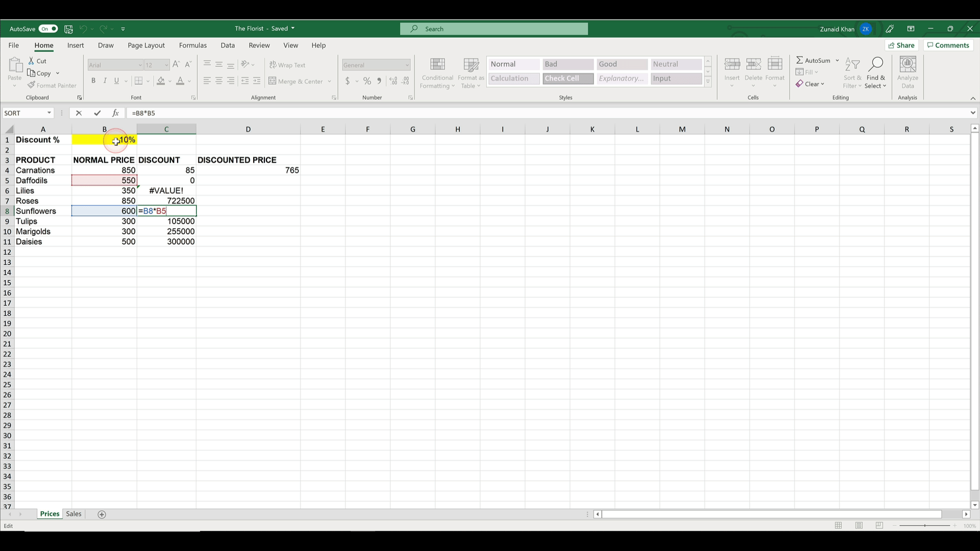Open the font size dropdown
The image size is (980, 551).
point(166,65)
